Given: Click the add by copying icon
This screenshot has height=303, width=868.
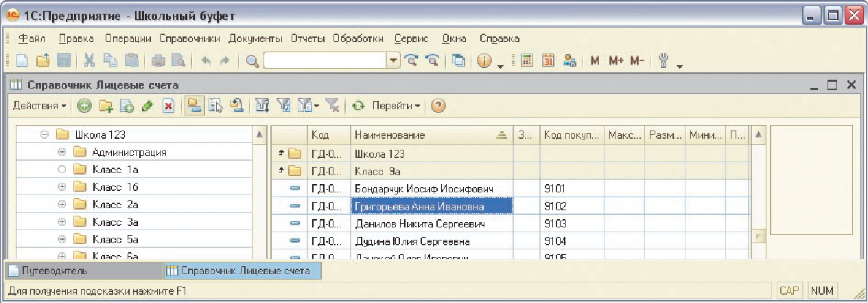Looking at the screenshot, I should click(126, 106).
